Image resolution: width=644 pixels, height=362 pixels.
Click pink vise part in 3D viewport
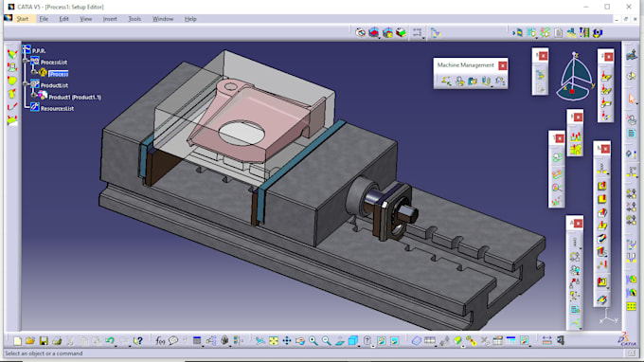255,119
